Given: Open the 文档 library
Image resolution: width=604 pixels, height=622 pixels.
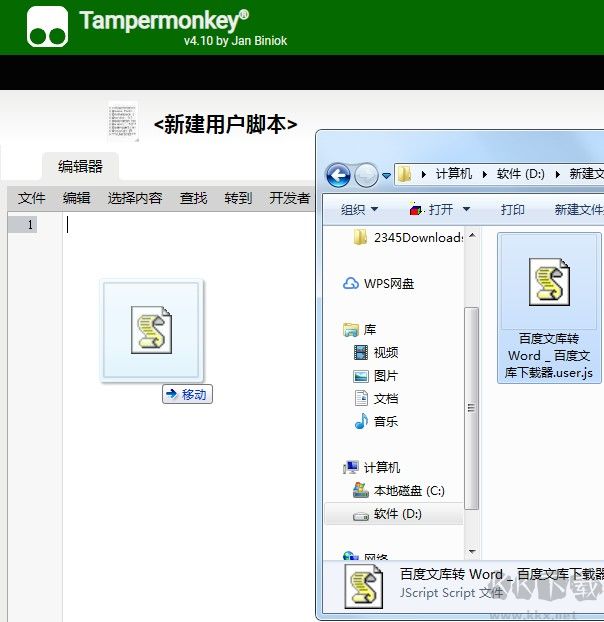Looking at the screenshot, I should 376,398.
